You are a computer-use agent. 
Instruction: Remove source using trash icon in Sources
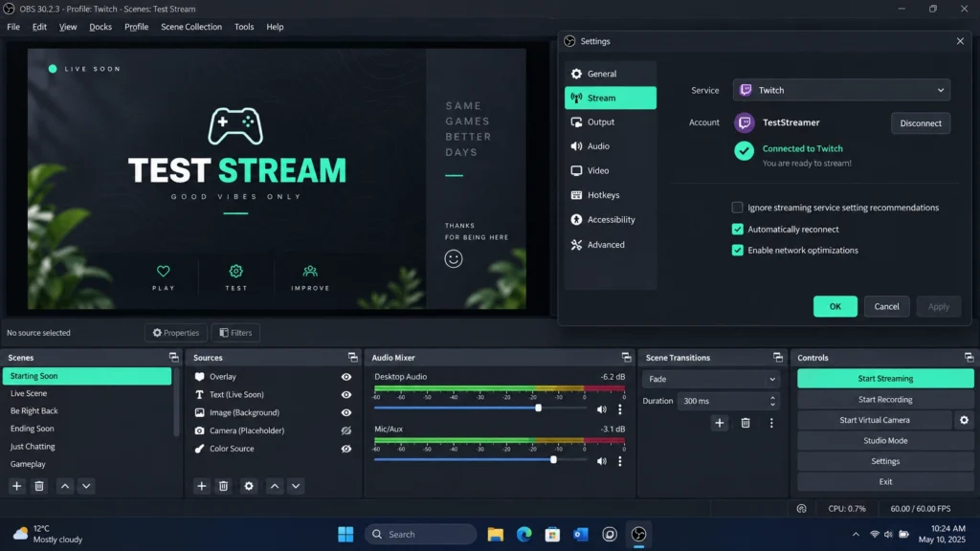coord(223,486)
